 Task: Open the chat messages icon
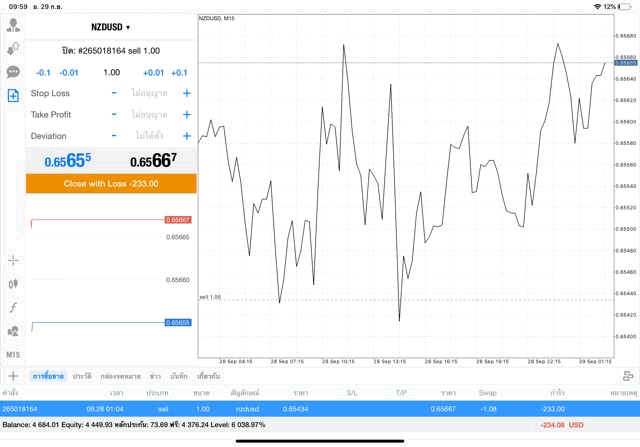point(13,72)
